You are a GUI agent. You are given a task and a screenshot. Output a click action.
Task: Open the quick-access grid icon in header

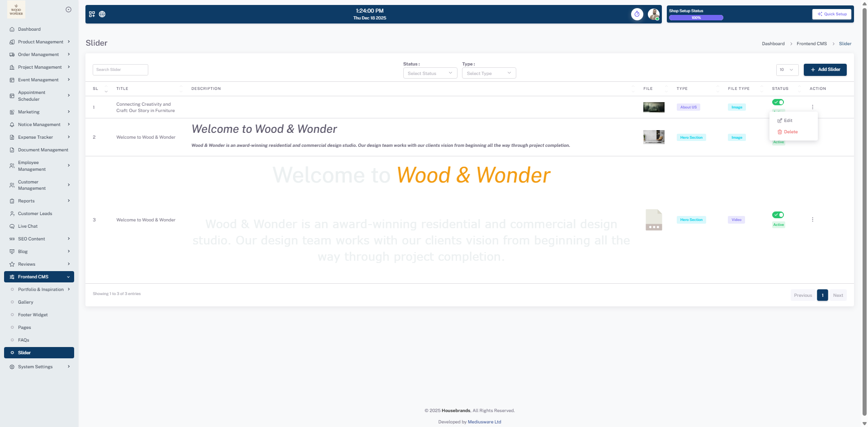pyautogui.click(x=92, y=14)
